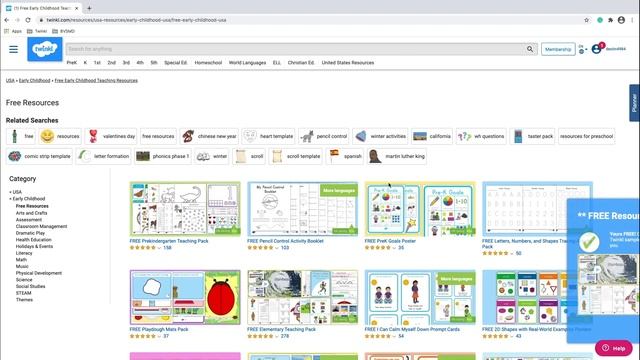Screen dimensions: 640x360
Task: Open the Help chat button
Action: coord(613,348)
